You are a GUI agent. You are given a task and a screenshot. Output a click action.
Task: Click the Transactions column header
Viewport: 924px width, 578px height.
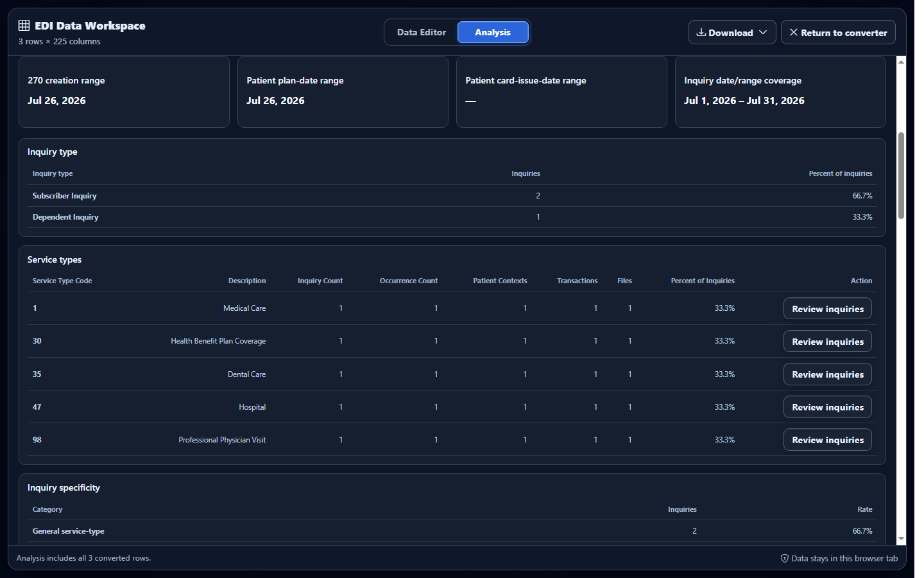[577, 281]
